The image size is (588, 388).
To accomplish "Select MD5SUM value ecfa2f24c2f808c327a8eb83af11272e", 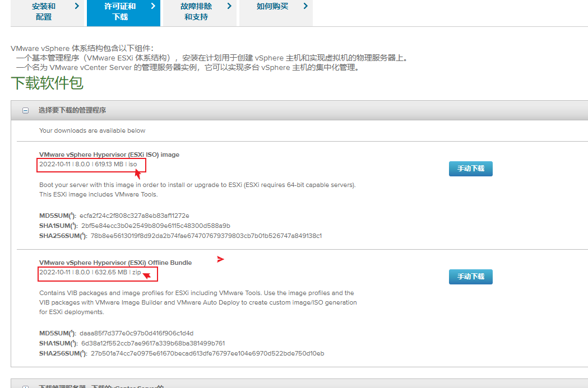I will point(135,216).
